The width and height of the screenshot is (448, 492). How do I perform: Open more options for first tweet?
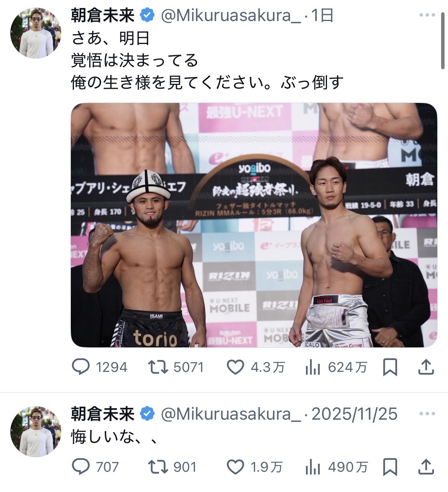click(x=427, y=15)
